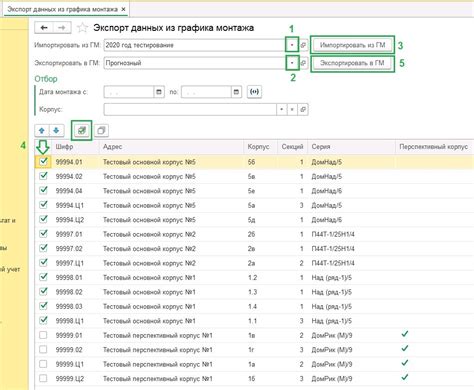Sort by the 'Перспективный корпус' column header
The height and width of the screenshot is (390, 474).
[433, 147]
